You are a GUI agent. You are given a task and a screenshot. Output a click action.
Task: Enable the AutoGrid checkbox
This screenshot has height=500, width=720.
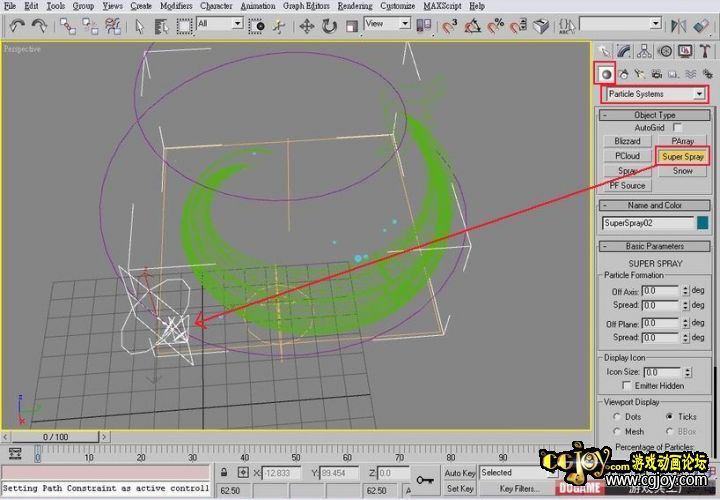click(x=677, y=127)
